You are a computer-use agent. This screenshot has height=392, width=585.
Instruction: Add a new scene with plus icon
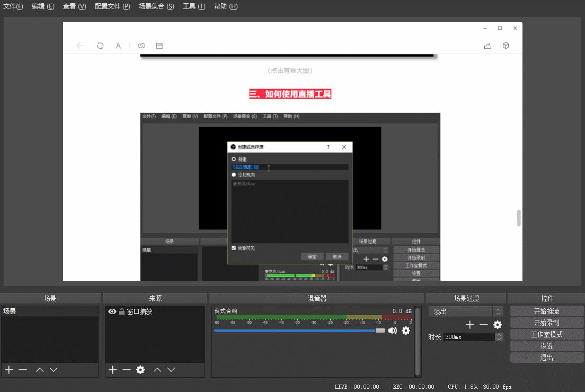pos(9,370)
